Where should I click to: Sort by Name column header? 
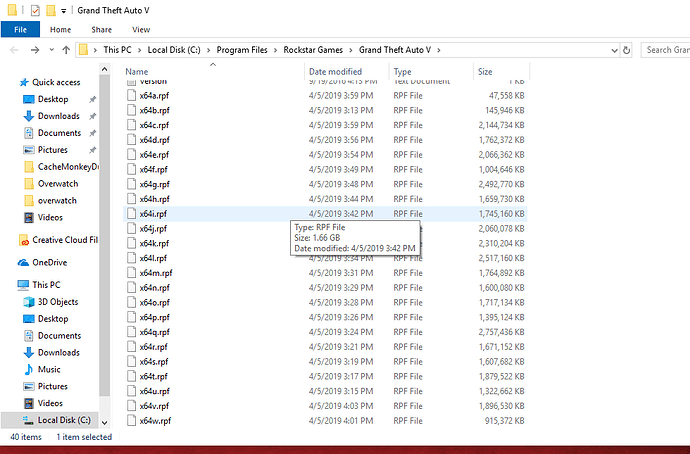pyautogui.click(x=137, y=72)
